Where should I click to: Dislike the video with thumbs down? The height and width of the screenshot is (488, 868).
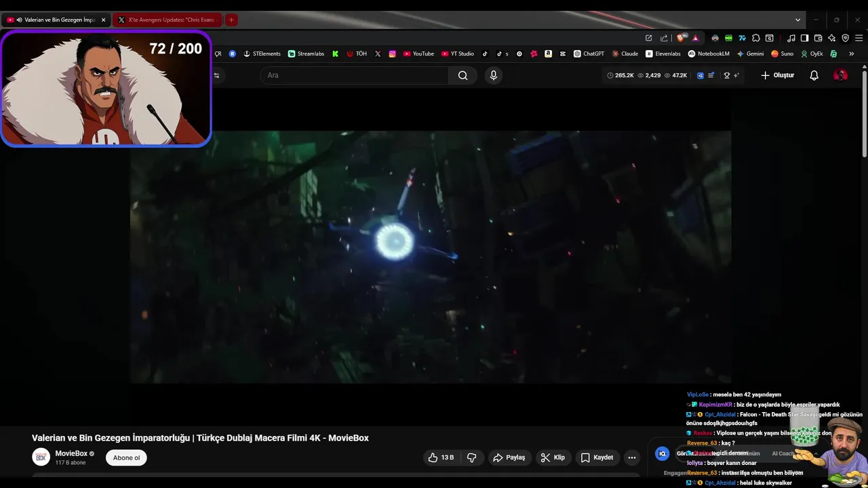[x=472, y=457]
